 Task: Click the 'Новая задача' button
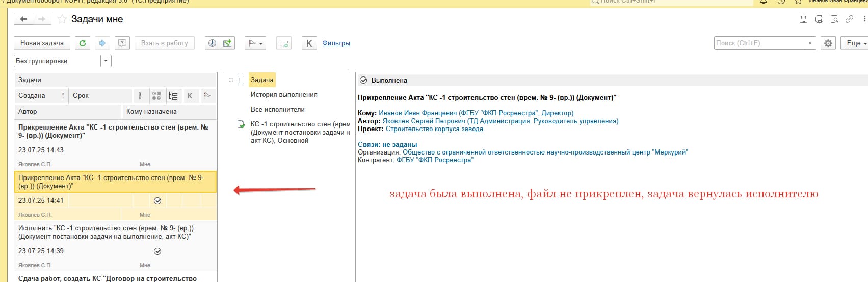tap(42, 43)
